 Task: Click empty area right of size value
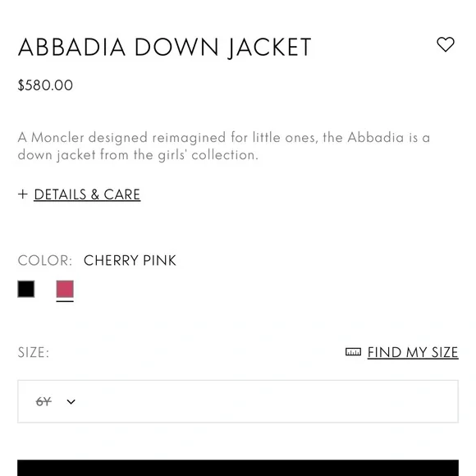tap(268, 401)
